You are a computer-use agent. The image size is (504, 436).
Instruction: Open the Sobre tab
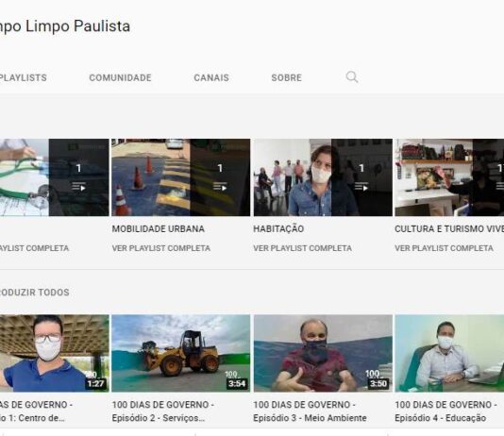click(x=286, y=77)
